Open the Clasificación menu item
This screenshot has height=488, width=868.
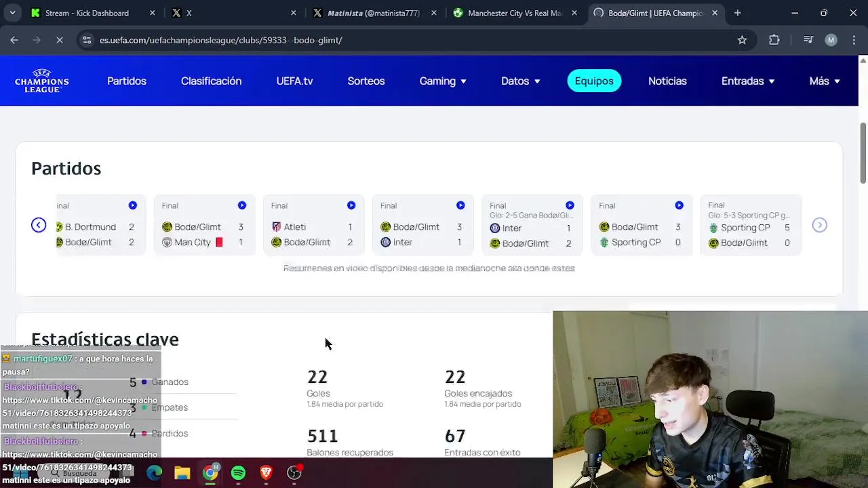click(211, 81)
